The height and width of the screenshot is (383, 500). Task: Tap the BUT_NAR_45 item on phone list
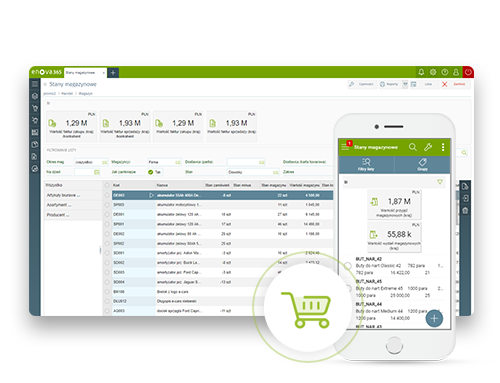click(395, 288)
